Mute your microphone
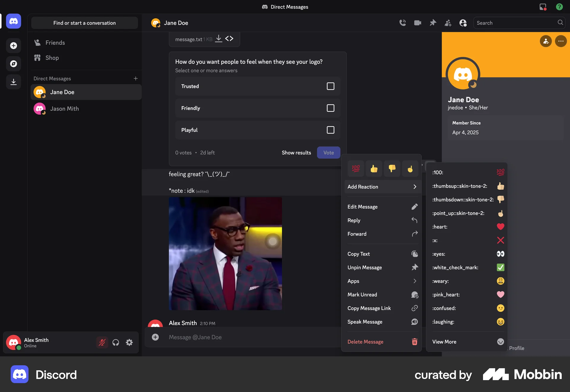570x392 pixels. [x=102, y=342]
